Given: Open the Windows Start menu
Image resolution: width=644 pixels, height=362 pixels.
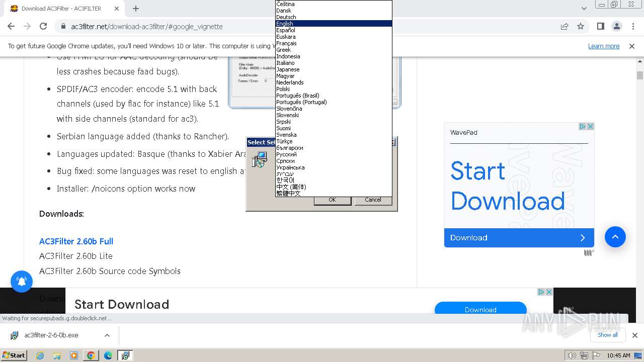Looking at the screenshot, I should pos(14,355).
